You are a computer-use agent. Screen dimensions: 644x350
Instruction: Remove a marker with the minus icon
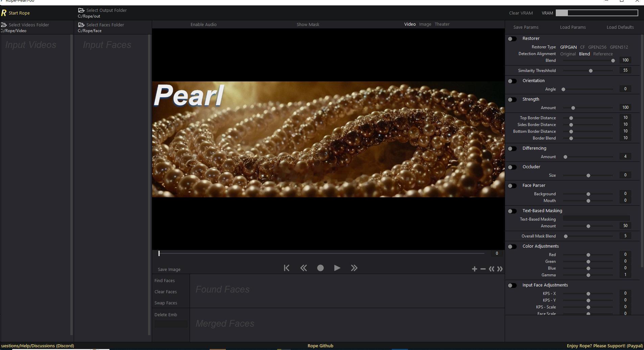point(483,269)
